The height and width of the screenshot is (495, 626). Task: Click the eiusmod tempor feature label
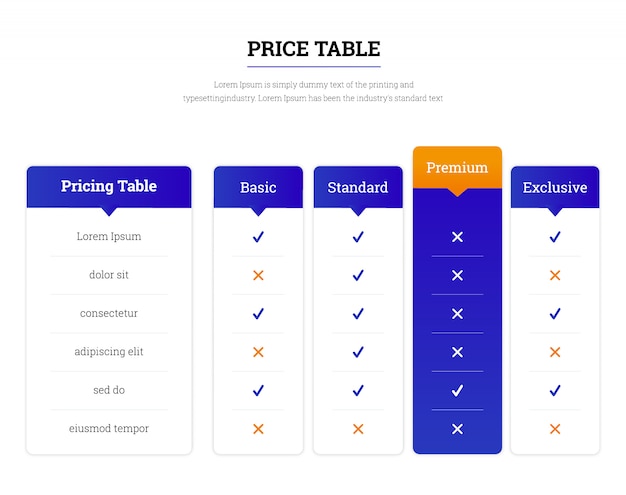tap(109, 428)
